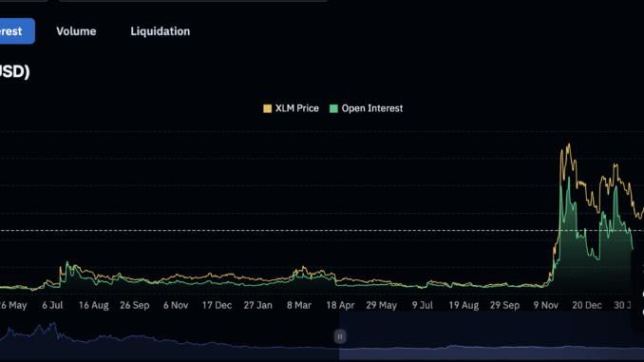
Task: Click the 9 Jul date label
Action: [423, 305]
